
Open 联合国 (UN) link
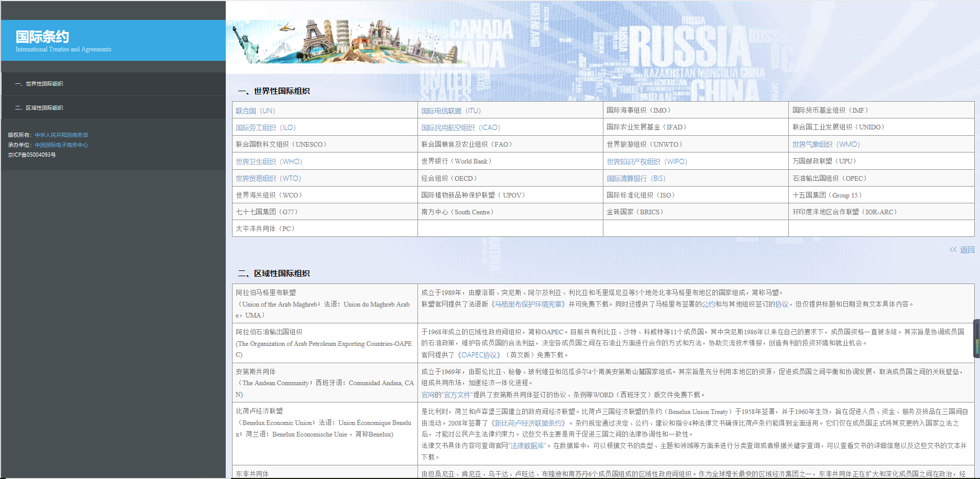coord(255,111)
